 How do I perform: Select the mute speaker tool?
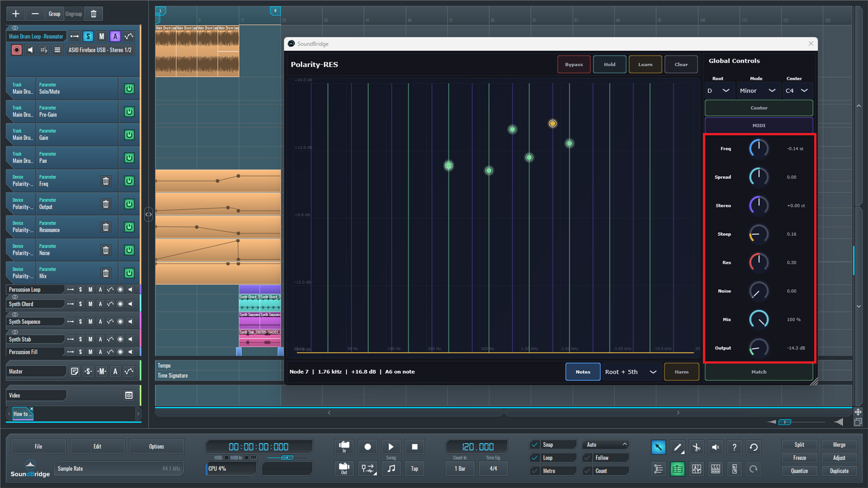point(715,447)
